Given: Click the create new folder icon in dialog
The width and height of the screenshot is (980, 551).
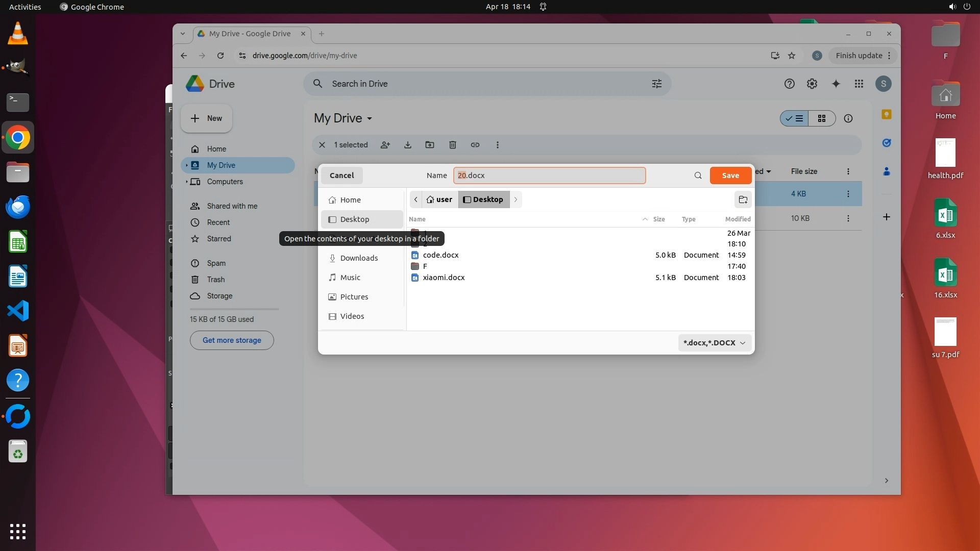Looking at the screenshot, I should click(743, 199).
